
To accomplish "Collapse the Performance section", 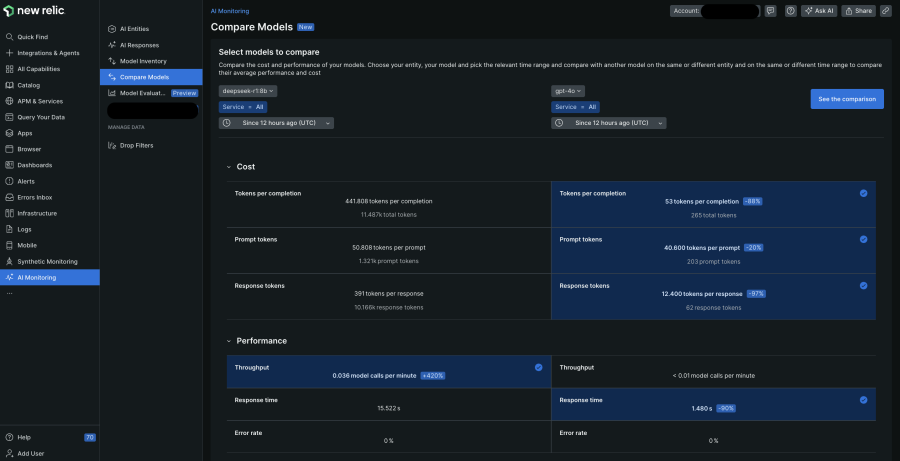I will (x=230, y=341).
